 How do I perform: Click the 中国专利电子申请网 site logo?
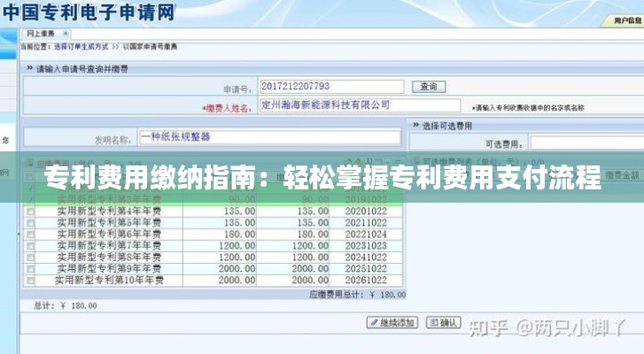tap(89, 12)
